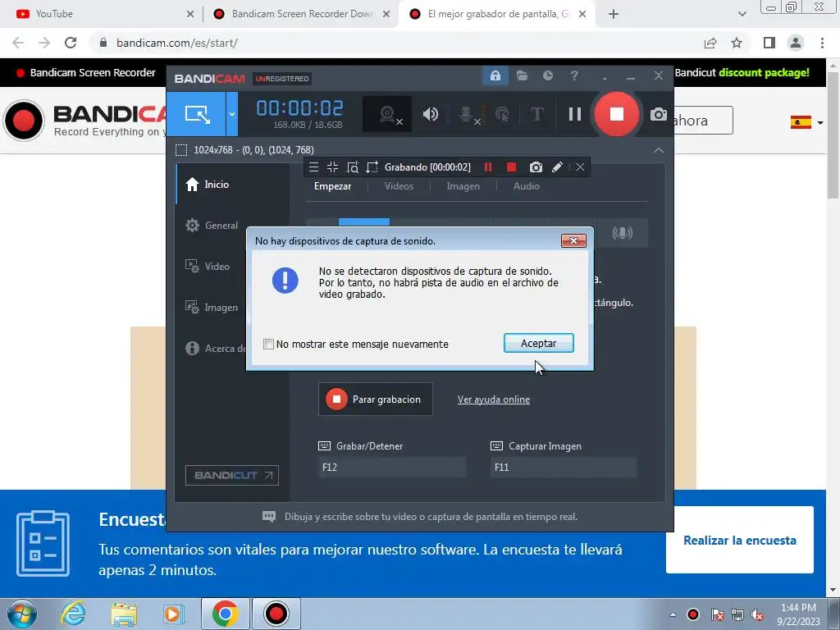Toggle the mouse click effect icon
This screenshot has width=840, height=630.
click(502, 114)
